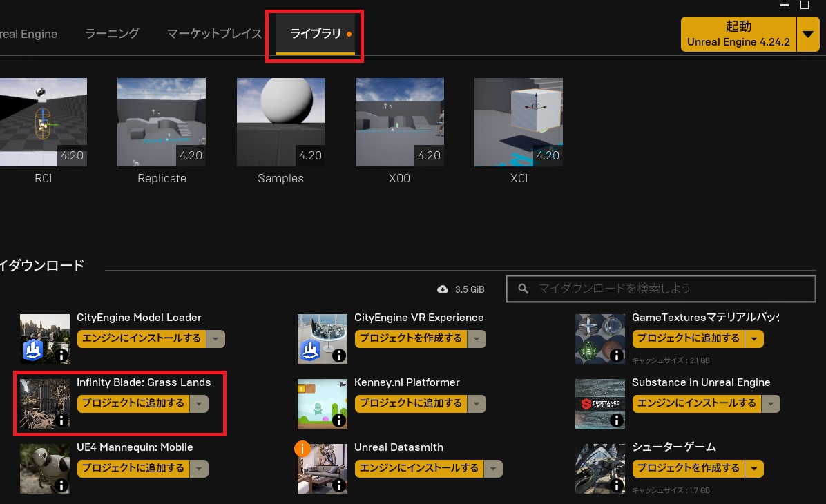Add GameTextures material pack to project
This screenshot has height=504, width=826.
coord(689,338)
